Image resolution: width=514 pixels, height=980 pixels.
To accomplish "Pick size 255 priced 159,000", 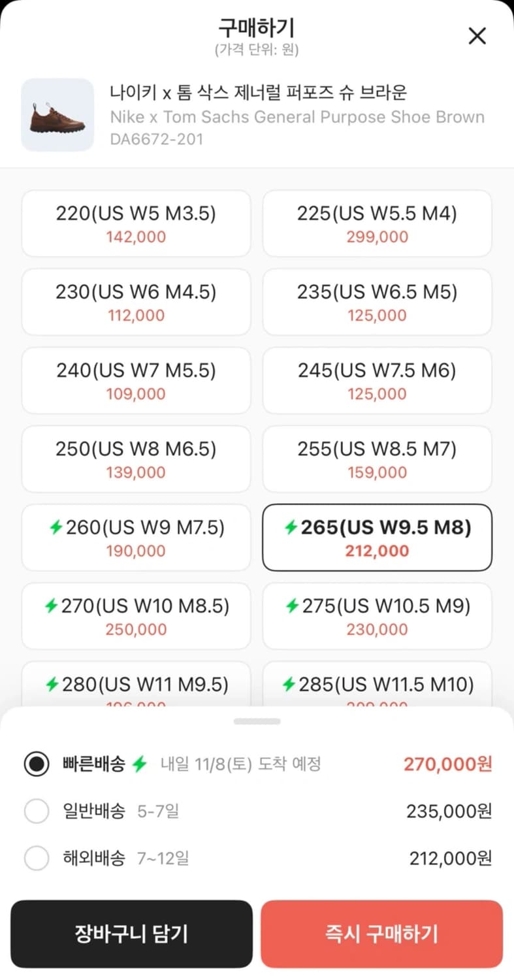I will (377, 459).
